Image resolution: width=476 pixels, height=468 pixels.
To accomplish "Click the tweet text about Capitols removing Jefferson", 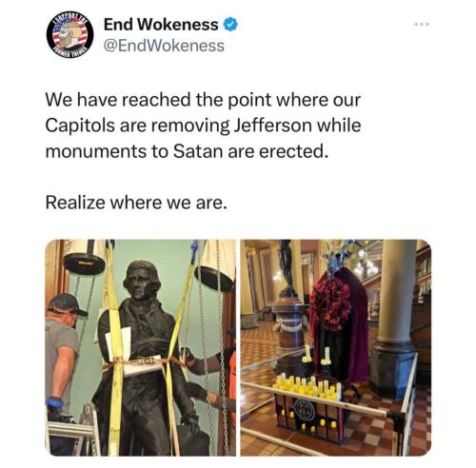I will coord(203,126).
